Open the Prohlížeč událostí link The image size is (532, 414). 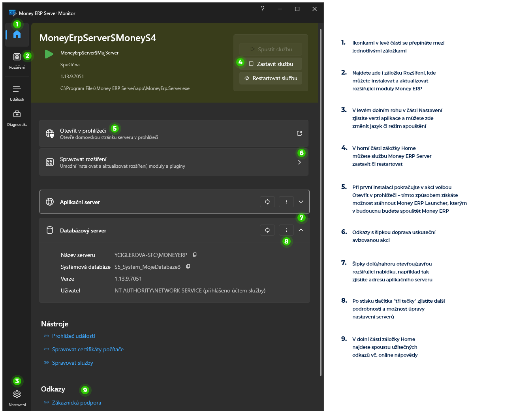[73, 336]
